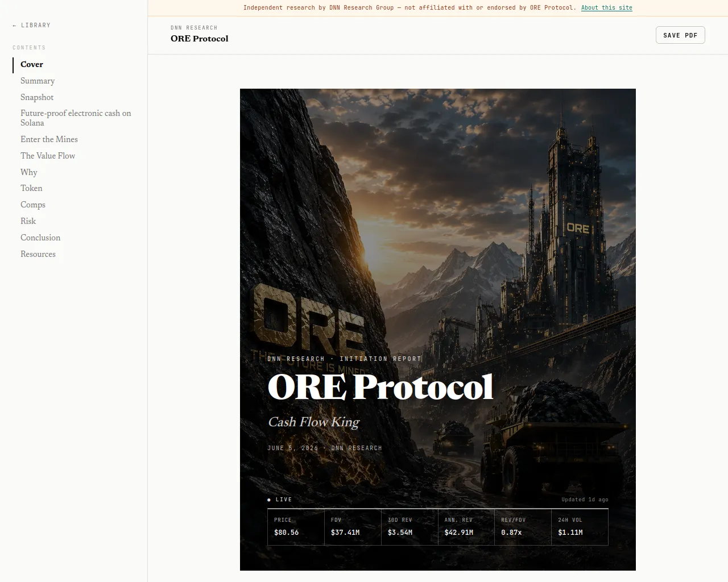
Task: Open the Resources section
Action: click(x=38, y=254)
